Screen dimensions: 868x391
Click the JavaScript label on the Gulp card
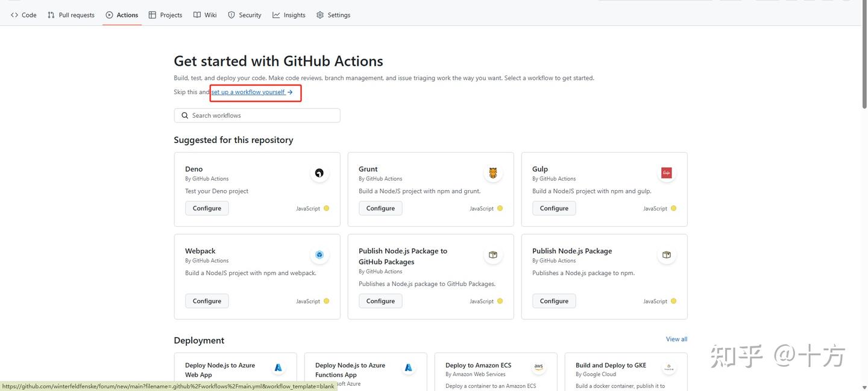(655, 209)
